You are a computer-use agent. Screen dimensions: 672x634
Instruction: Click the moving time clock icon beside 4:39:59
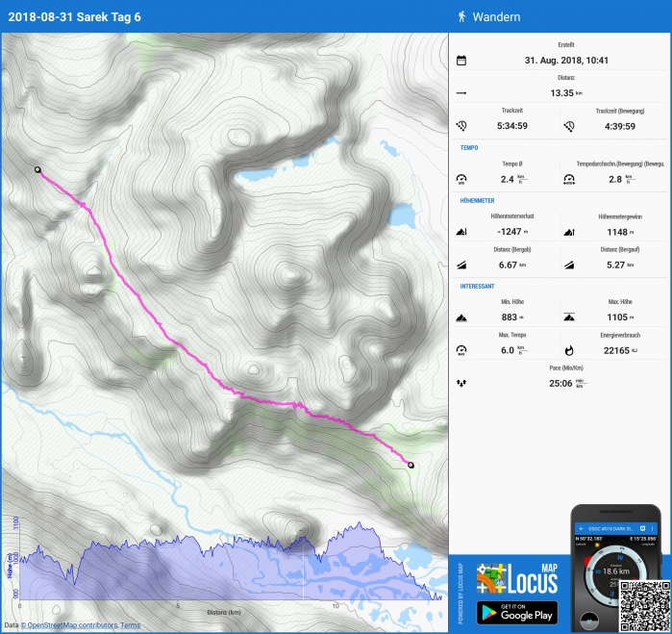(569, 126)
